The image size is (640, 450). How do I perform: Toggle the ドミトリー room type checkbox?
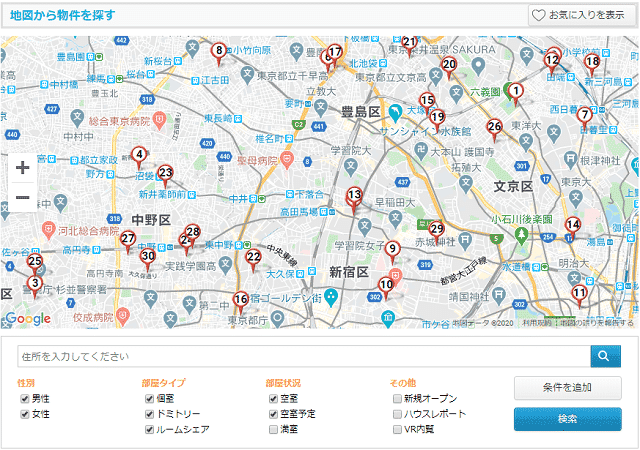point(150,413)
